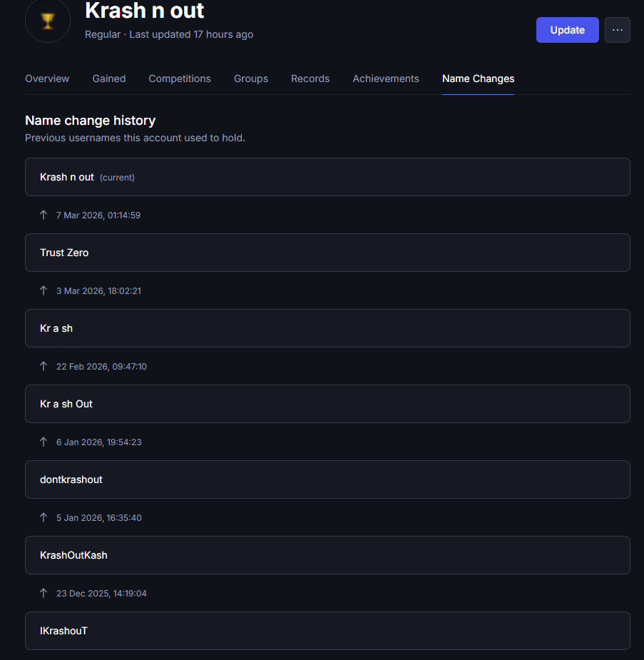
Task: Click the arrow icon beside 22 Feb 2026
Action: 44,366
